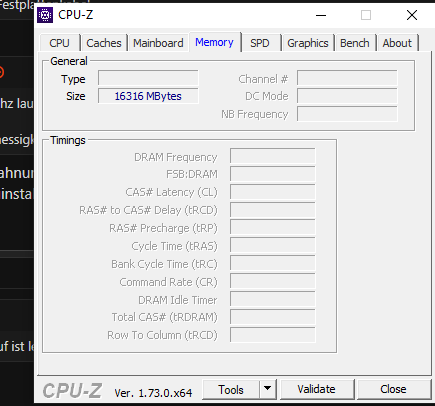The width and height of the screenshot is (435, 406).
Task: Switch to the SPD tab
Action: click(260, 43)
